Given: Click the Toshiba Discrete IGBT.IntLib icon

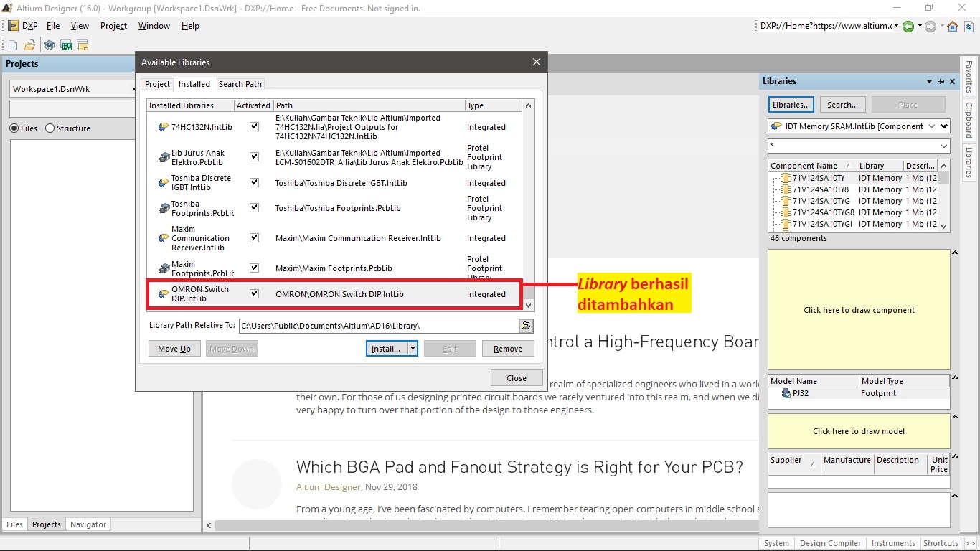Looking at the screenshot, I should [164, 183].
